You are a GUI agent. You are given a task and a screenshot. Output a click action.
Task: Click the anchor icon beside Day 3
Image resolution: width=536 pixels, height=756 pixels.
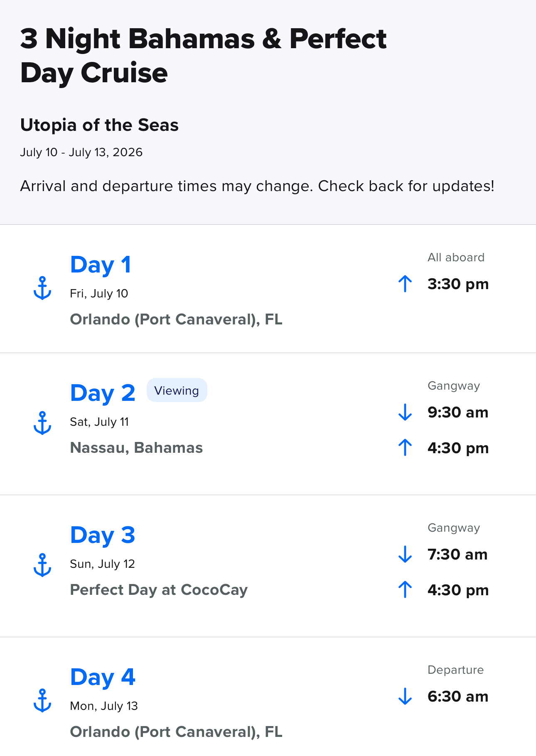click(x=42, y=565)
